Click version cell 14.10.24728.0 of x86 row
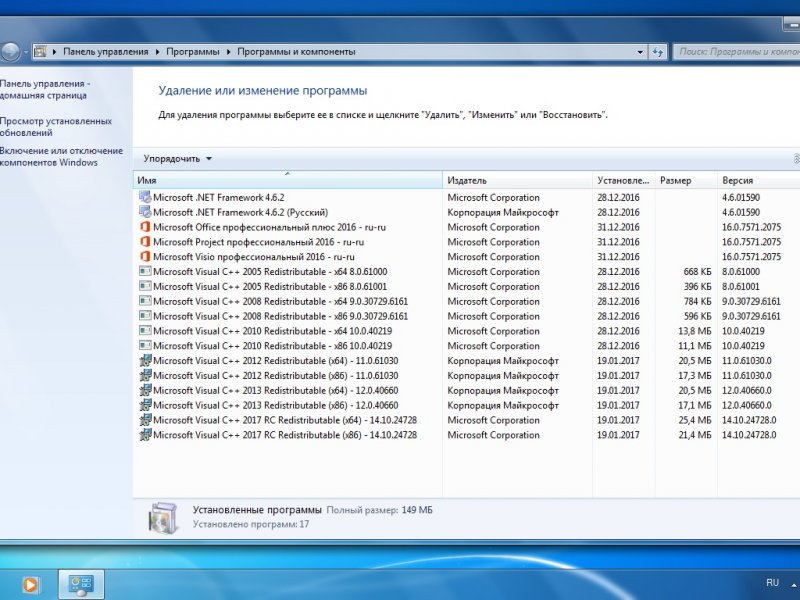The width and height of the screenshot is (800, 600). (x=749, y=435)
